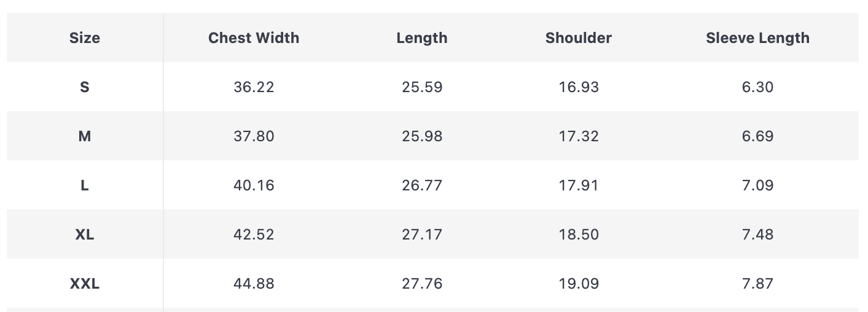Click sleeve length value 6.69
The width and height of the screenshot is (868, 312).
tap(757, 136)
